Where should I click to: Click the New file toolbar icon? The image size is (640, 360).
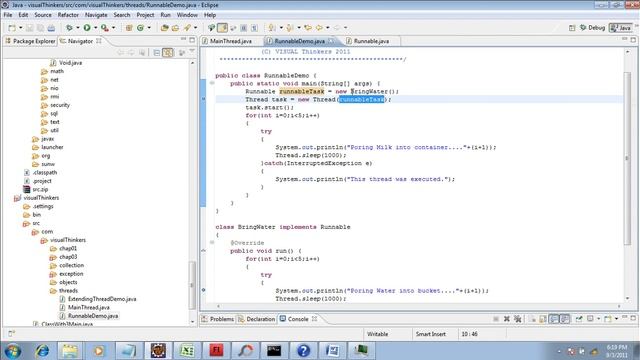pyautogui.click(x=12, y=28)
